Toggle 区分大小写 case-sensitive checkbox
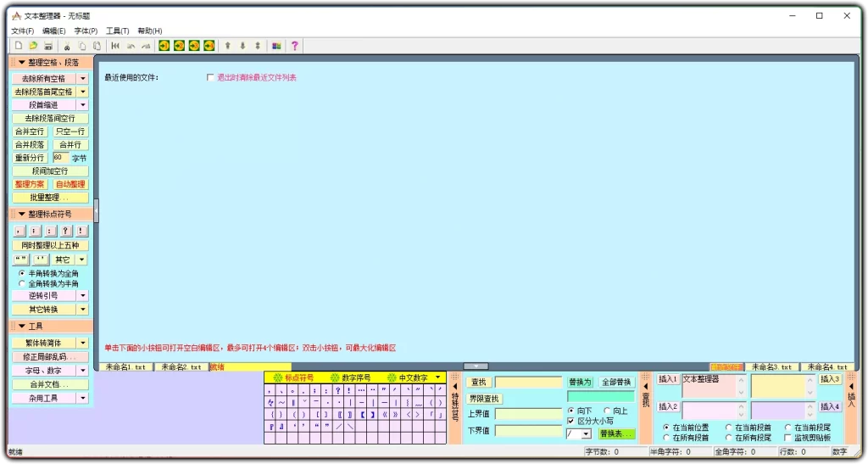 click(570, 422)
